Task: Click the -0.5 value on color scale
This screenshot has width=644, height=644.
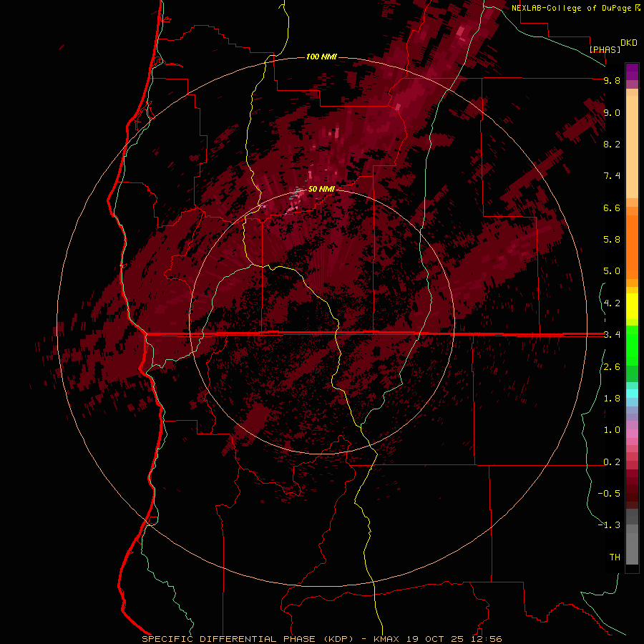Action: 609,494
